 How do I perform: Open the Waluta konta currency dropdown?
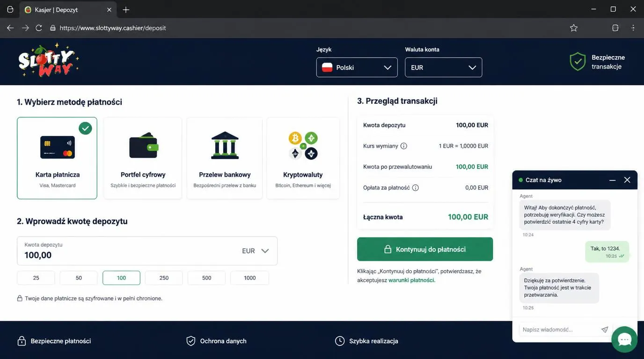pyautogui.click(x=443, y=67)
